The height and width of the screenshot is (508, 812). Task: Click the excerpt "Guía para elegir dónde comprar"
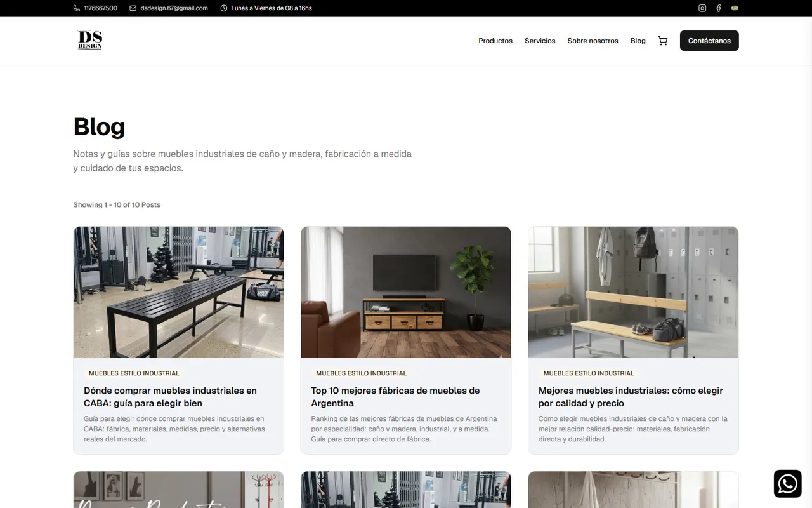174,429
